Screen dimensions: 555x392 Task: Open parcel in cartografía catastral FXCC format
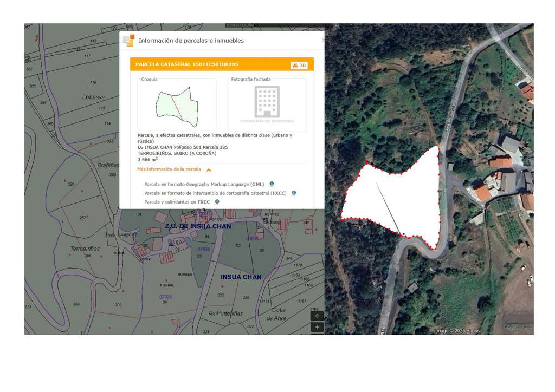click(215, 193)
